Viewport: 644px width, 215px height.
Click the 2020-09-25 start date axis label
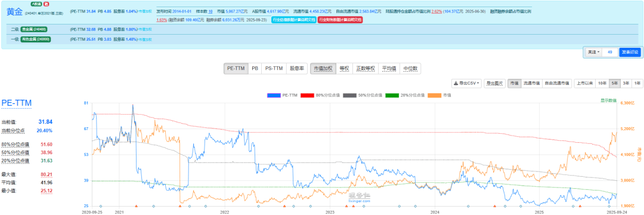pos(92,212)
